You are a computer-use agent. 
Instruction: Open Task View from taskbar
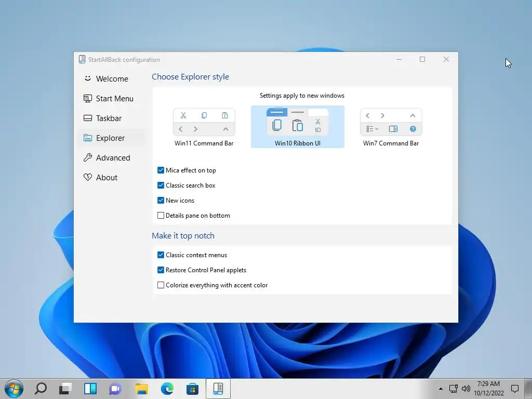[x=65, y=389]
